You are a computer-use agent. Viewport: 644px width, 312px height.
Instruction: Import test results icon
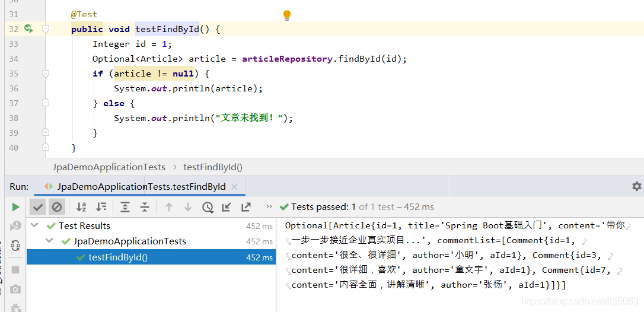coord(227,207)
